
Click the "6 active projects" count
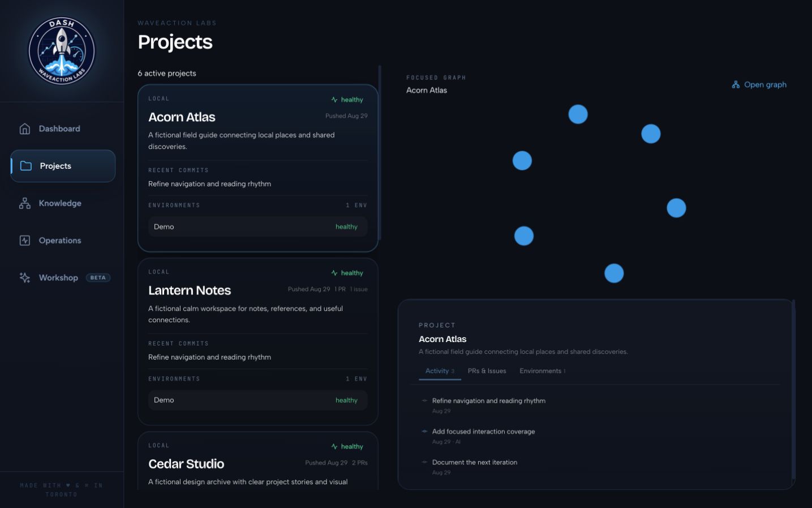pyautogui.click(x=167, y=74)
